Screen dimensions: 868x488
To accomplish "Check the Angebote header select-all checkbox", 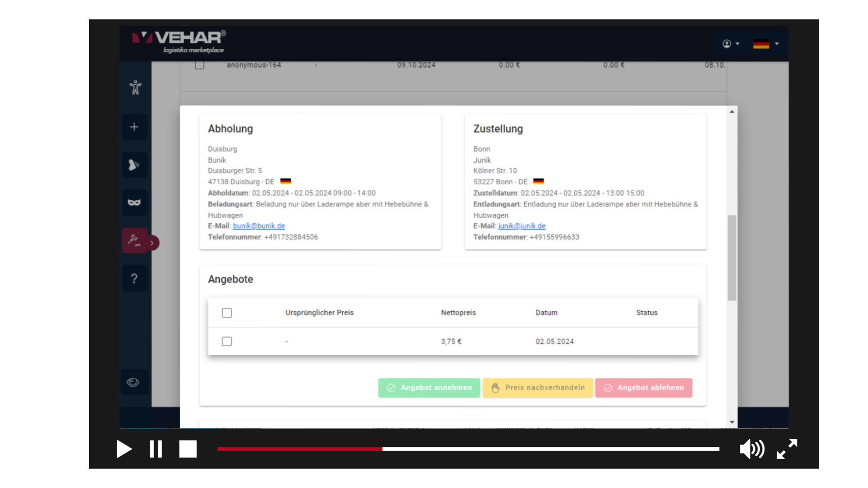I will [227, 313].
